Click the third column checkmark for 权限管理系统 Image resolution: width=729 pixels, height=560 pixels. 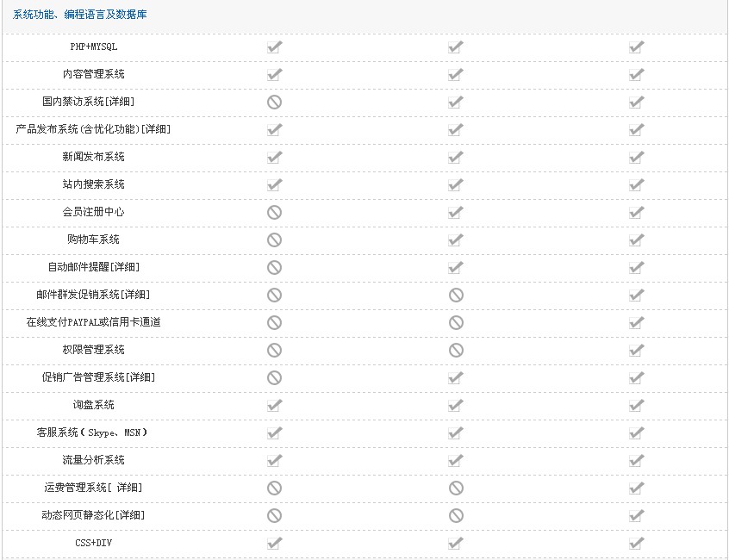click(x=637, y=350)
